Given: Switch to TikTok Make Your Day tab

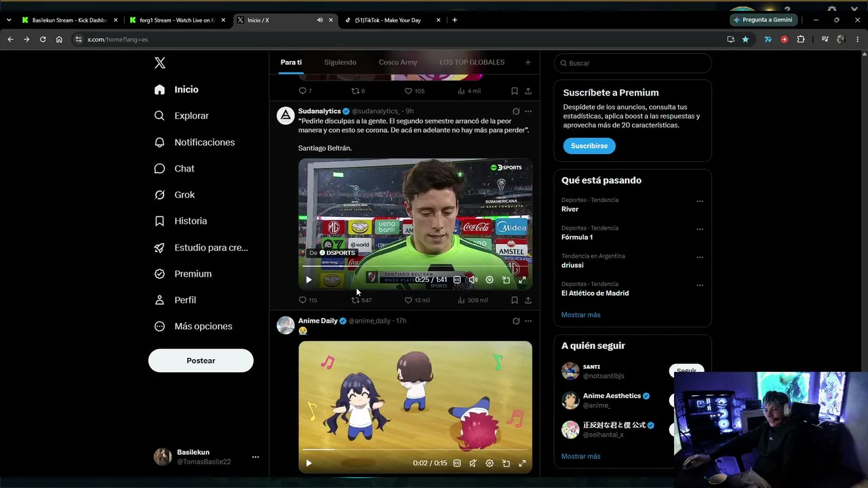Looking at the screenshot, I should tap(393, 20).
